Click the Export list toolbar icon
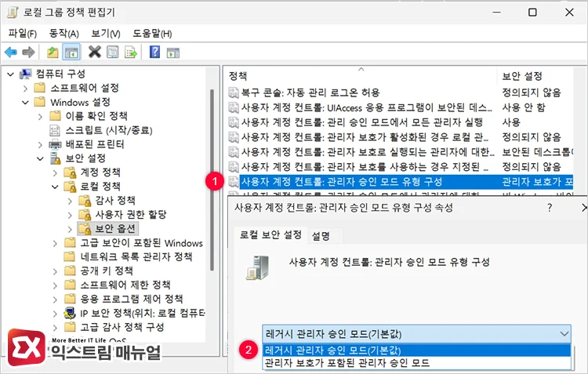 (x=130, y=53)
